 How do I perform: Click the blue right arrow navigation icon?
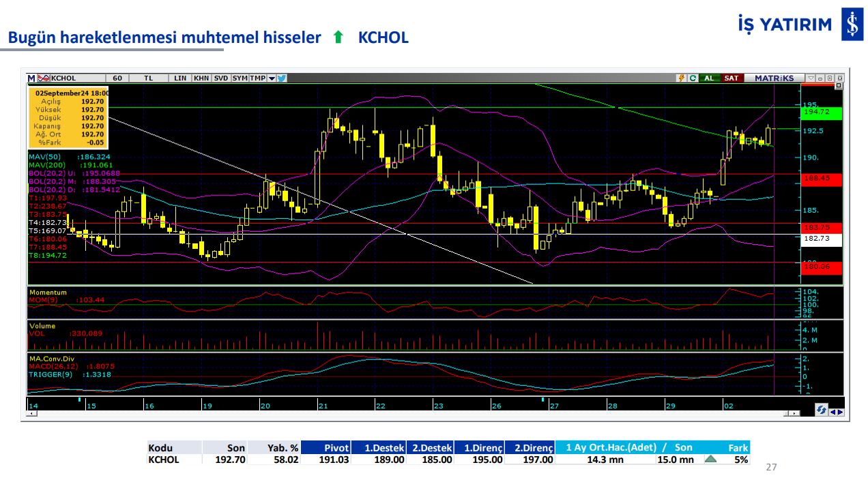tap(840, 412)
